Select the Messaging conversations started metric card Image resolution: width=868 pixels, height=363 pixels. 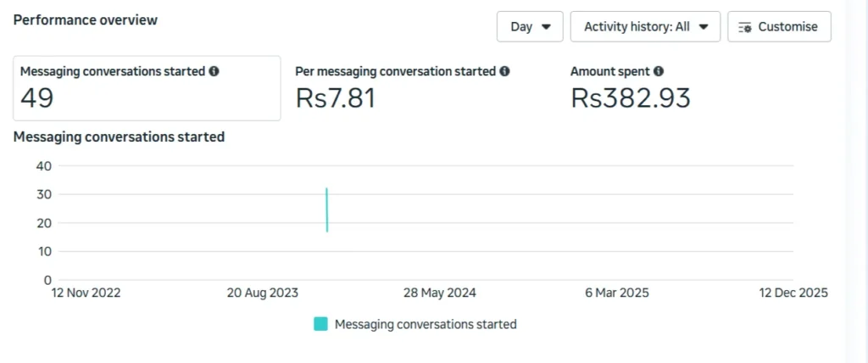(x=147, y=88)
